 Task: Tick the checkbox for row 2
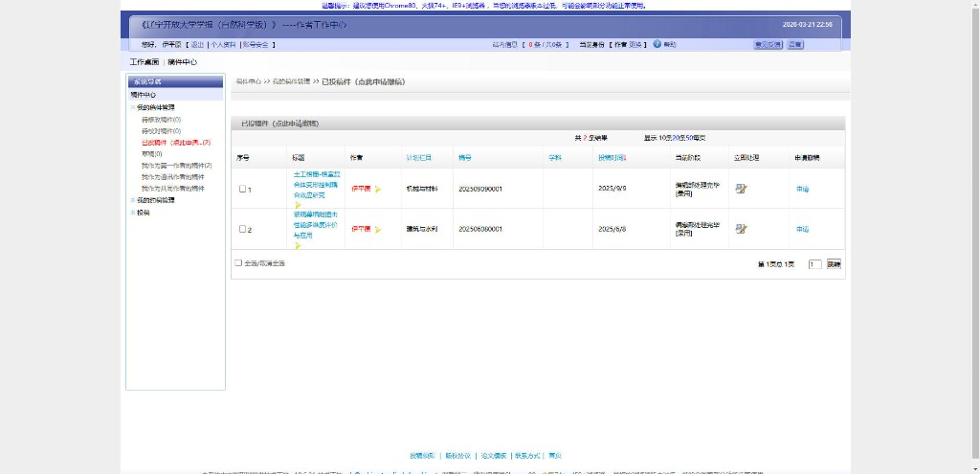click(243, 230)
